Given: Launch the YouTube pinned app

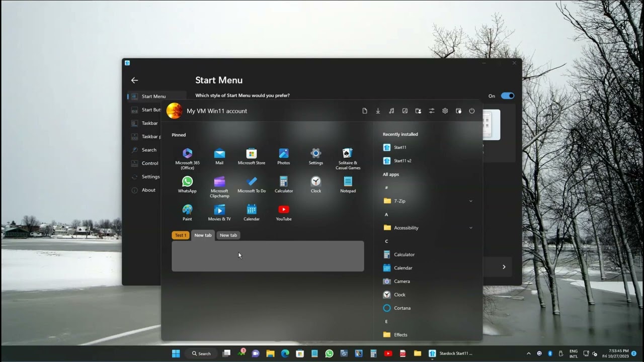Looking at the screenshot, I should (284, 213).
